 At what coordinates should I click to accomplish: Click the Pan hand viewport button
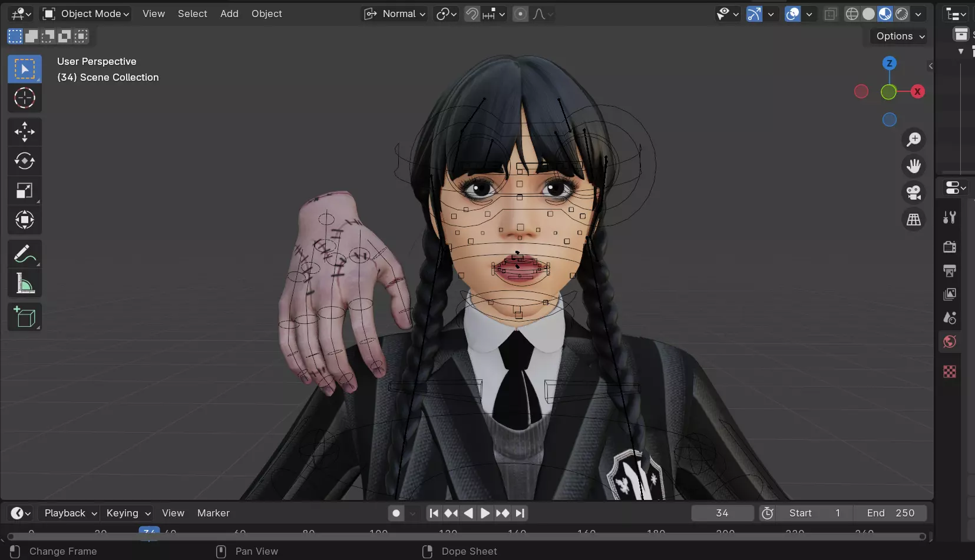pos(914,166)
